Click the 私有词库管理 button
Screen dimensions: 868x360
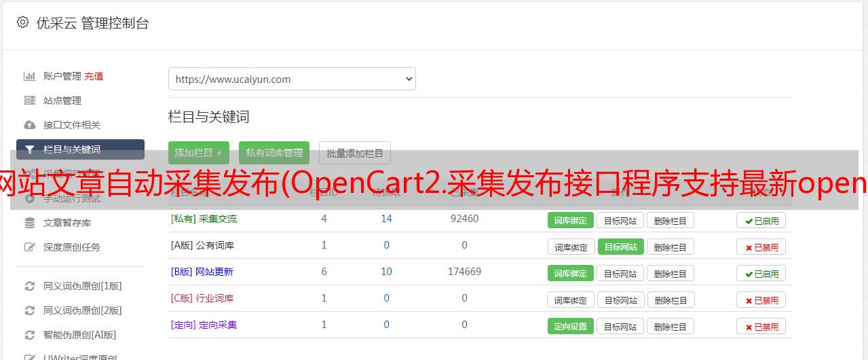[274, 153]
